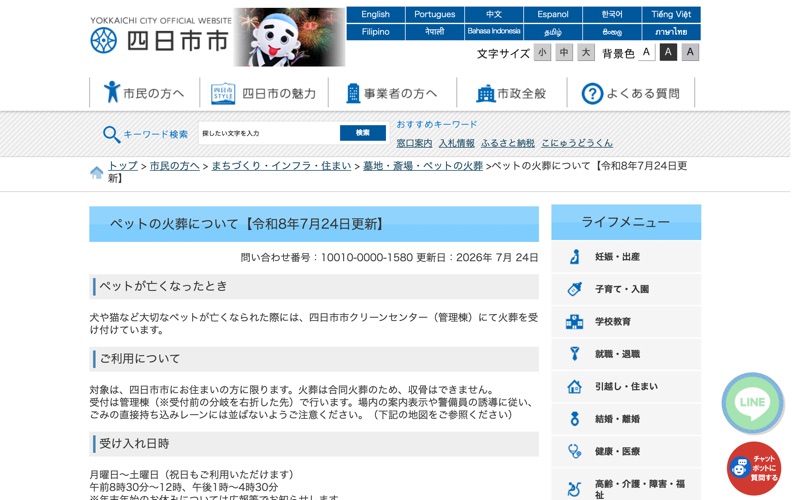Click the breadcrumb home icon
The image size is (800, 500).
click(96, 172)
